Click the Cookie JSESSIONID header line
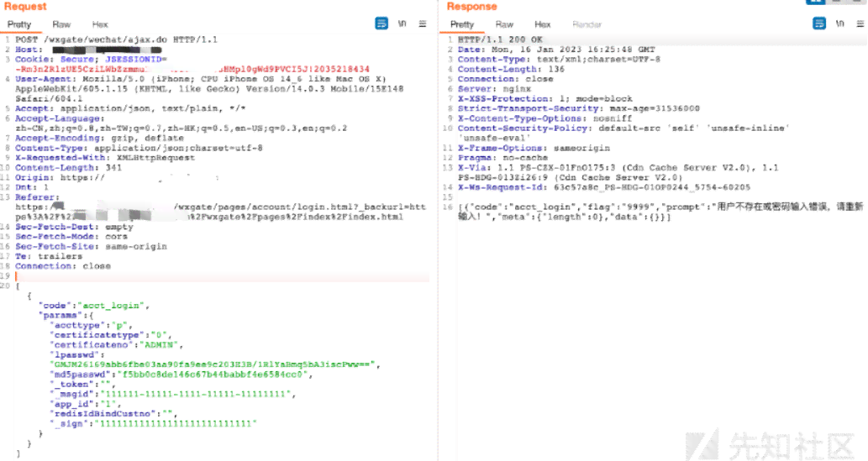The image size is (868, 461). 192,64
